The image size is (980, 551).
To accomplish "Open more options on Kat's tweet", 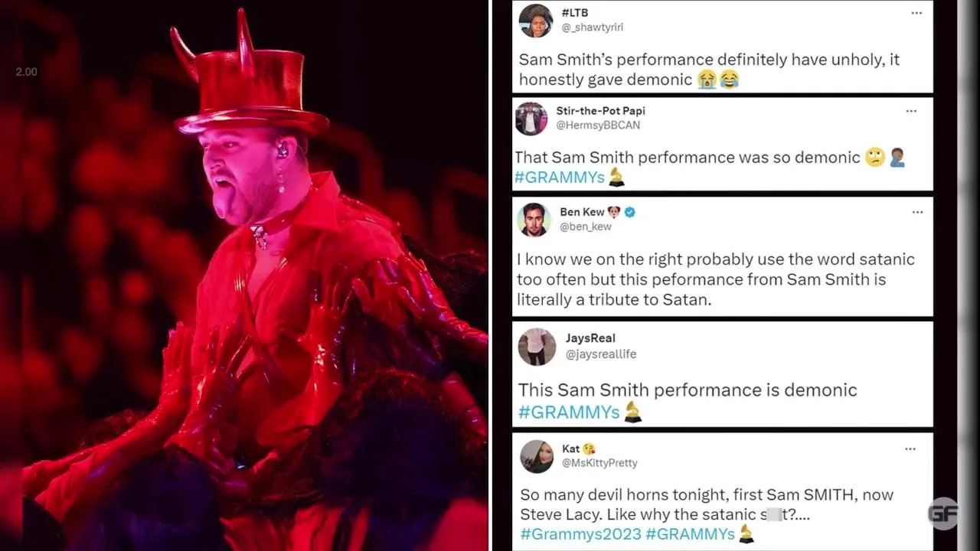I will 910,448.
